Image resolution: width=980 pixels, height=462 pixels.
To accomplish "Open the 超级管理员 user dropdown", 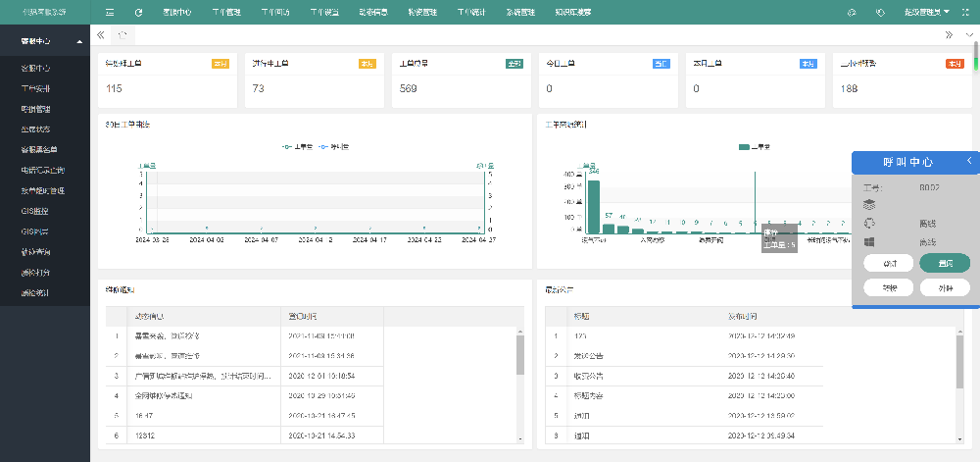I will coord(927,12).
